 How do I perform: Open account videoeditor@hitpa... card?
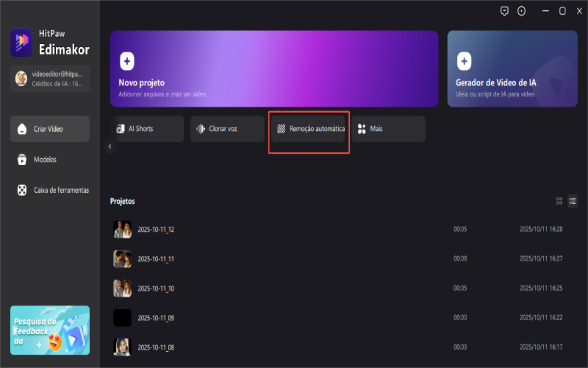point(50,79)
